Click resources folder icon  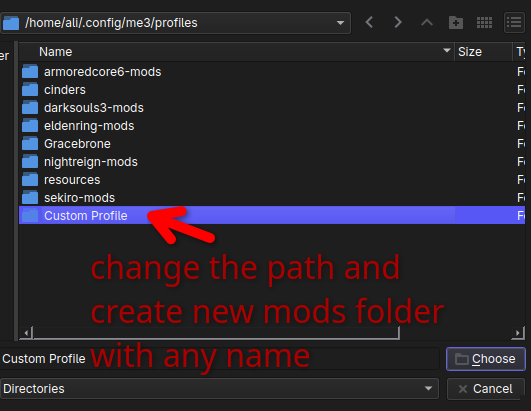click(x=30, y=179)
